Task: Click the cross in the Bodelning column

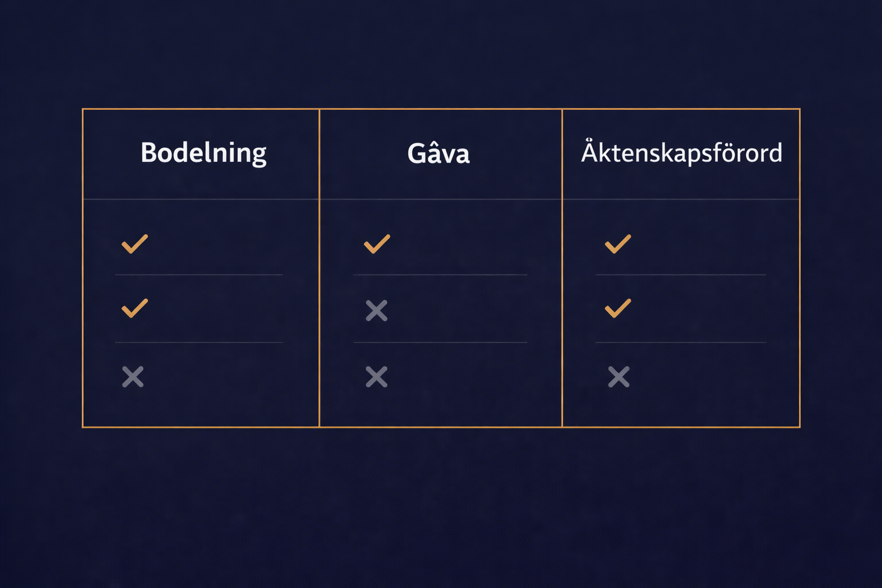Action: pyautogui.click(x=133, y=377)
